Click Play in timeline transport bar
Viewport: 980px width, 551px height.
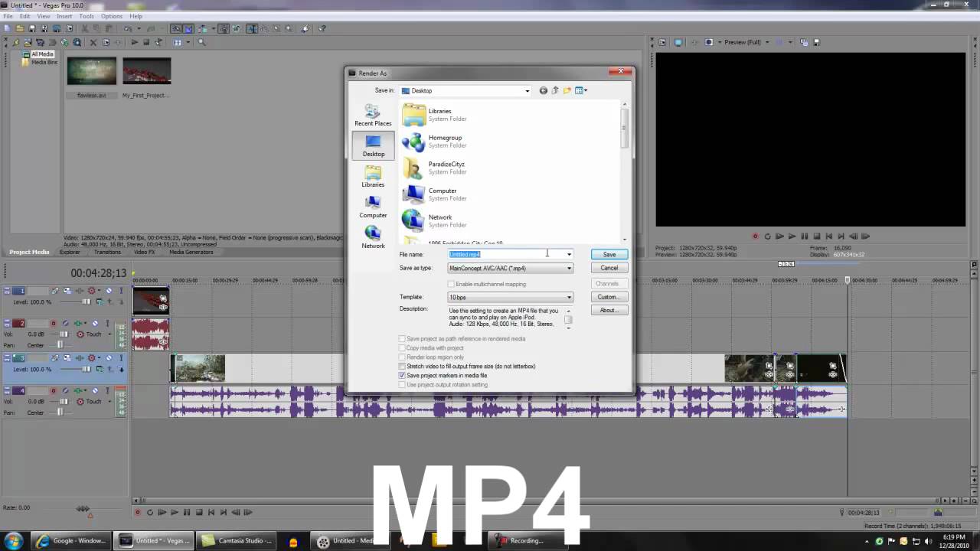(x=174, y=512)
